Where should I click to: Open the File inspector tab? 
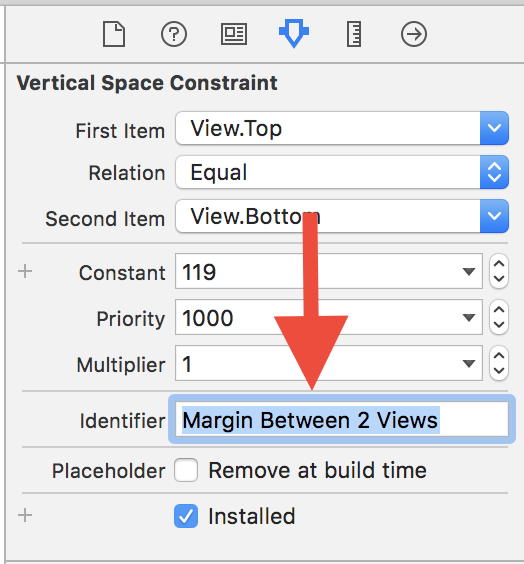114,34
